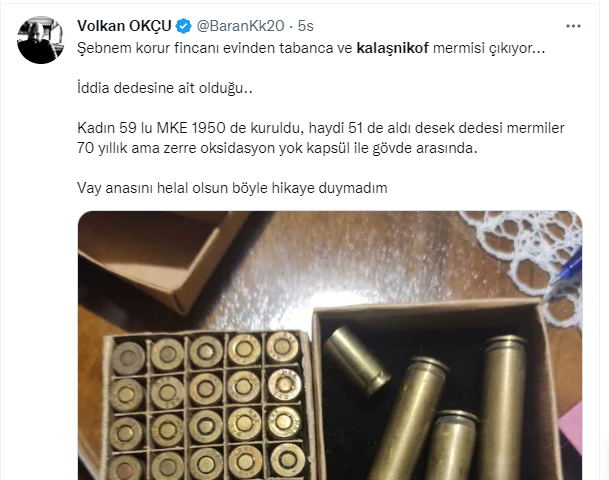This screenshot has width=609, height=480.
Task: Open the photo at the grid of cartridge primers
Action: point(206,406)
